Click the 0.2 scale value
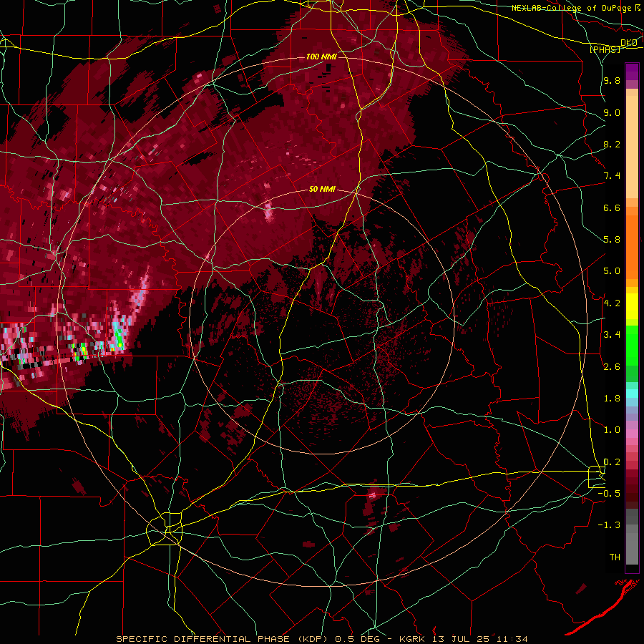The height and width of the screenshot is (644, 644). 612,462
